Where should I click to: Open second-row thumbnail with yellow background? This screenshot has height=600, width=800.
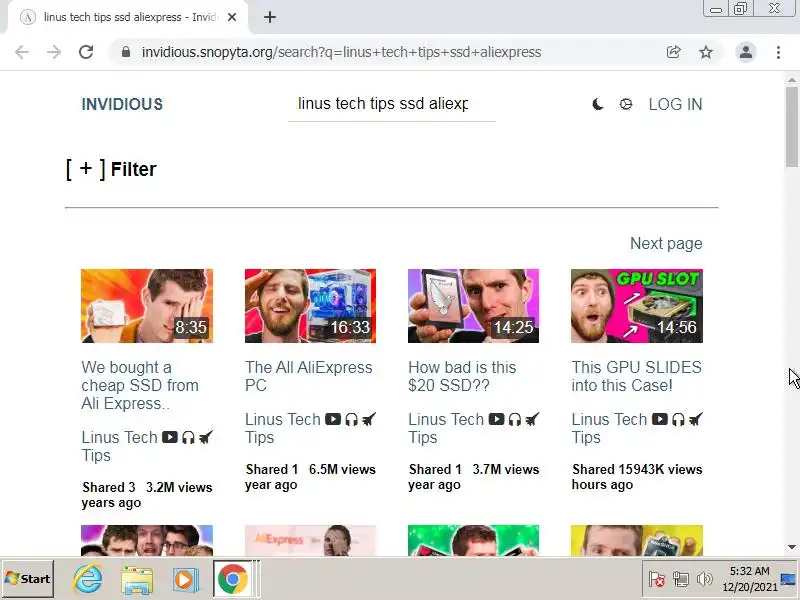[637, 540]
